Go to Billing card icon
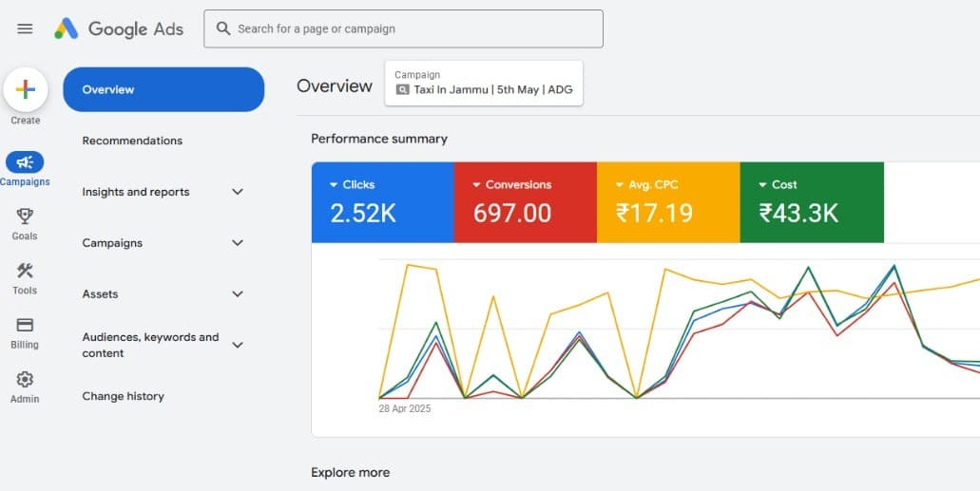The image size is (980, 491). [x=25, y=326]
